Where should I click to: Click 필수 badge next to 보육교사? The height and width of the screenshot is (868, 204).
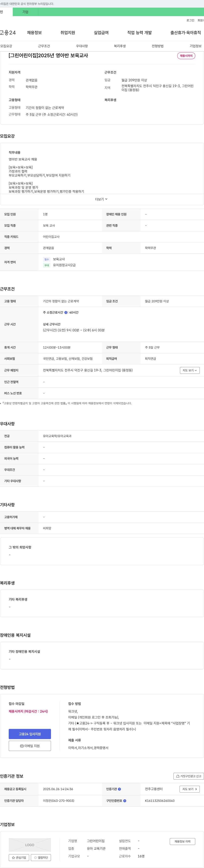tap(47, 260)
